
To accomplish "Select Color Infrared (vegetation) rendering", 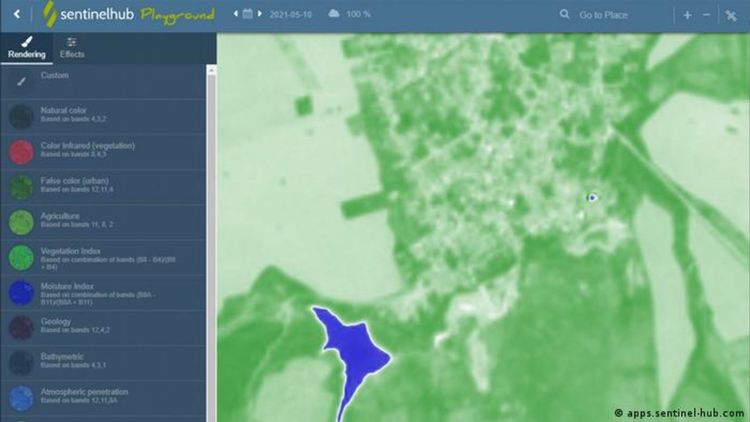I will 103,152.
